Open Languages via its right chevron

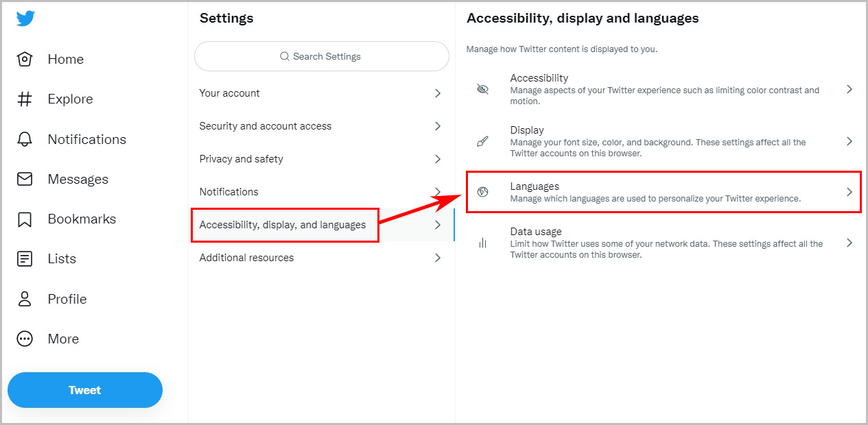click(849, 192)
